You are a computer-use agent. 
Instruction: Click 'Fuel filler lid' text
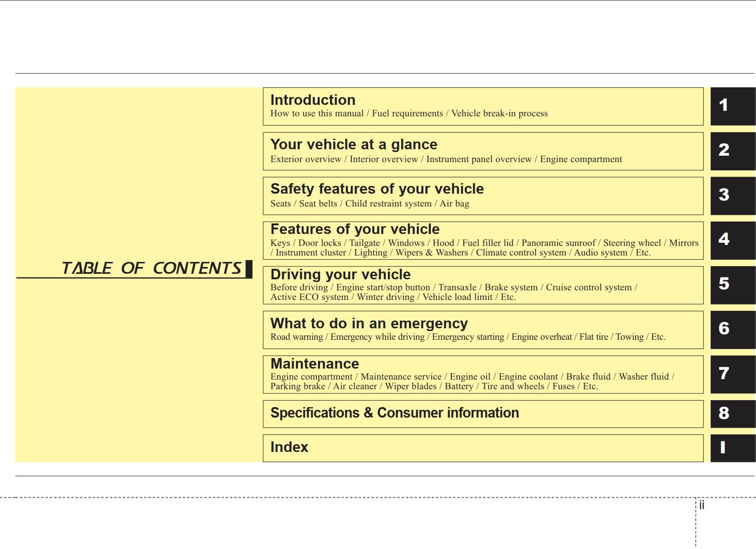pyautogui.click(x=488, y=243)
